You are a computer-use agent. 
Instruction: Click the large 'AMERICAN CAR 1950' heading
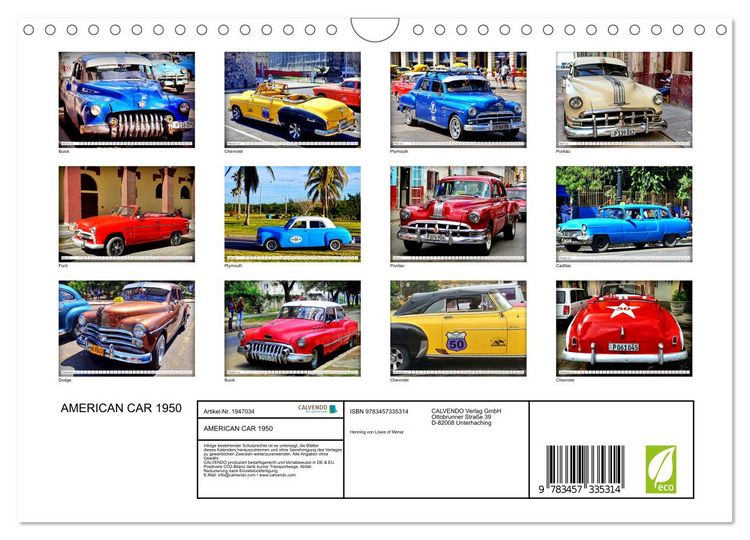click(121, 408)
